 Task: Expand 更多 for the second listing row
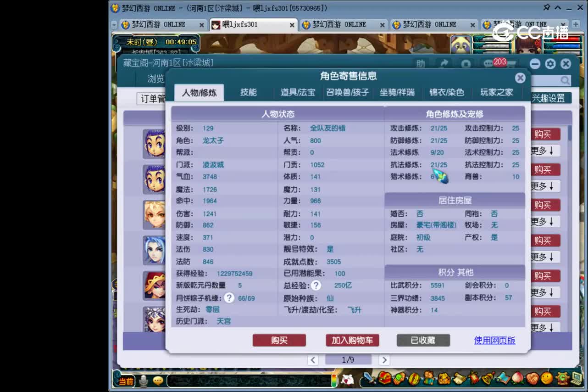point(545,186)
